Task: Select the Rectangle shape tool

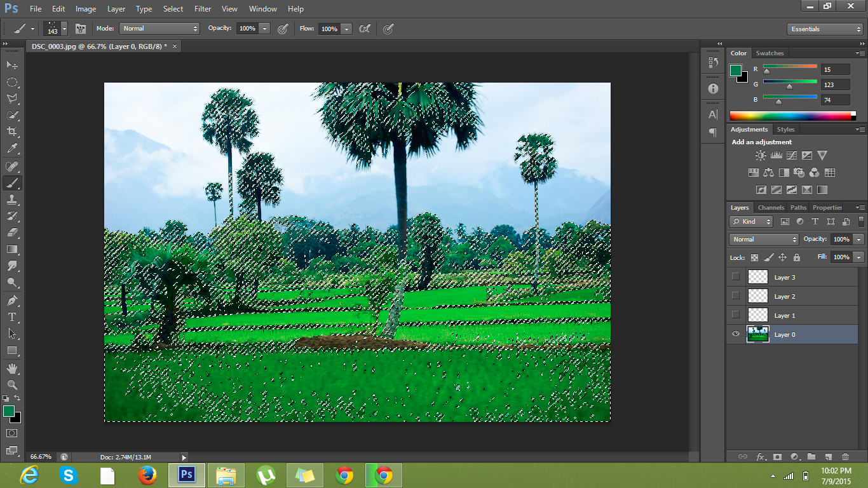Action: (12, 350)
